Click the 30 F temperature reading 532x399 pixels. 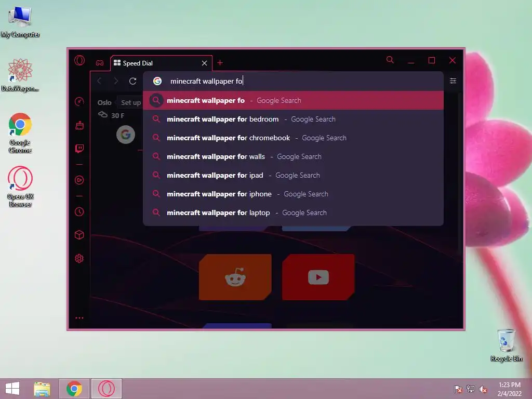click(x=118, y=116)
